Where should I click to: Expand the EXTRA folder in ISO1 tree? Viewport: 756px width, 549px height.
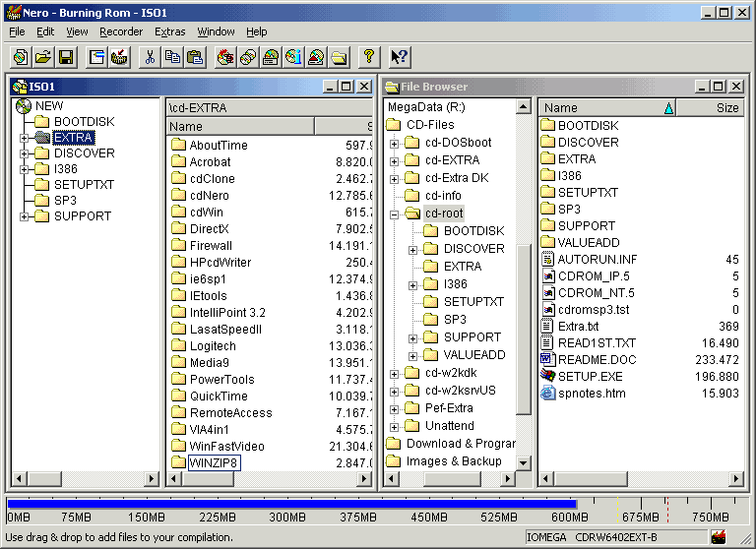click(24, 138)
